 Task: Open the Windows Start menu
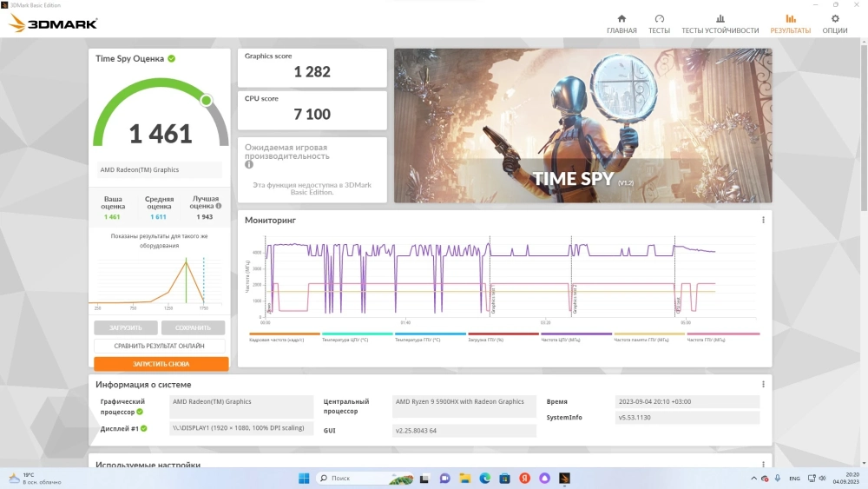pyautogui.click(x=304, y=478)
